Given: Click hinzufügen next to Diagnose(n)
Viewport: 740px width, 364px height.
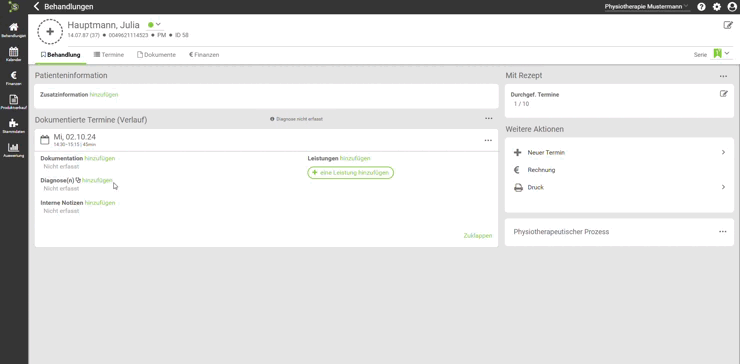Looking at the screenshot, I should coord(97,180).
